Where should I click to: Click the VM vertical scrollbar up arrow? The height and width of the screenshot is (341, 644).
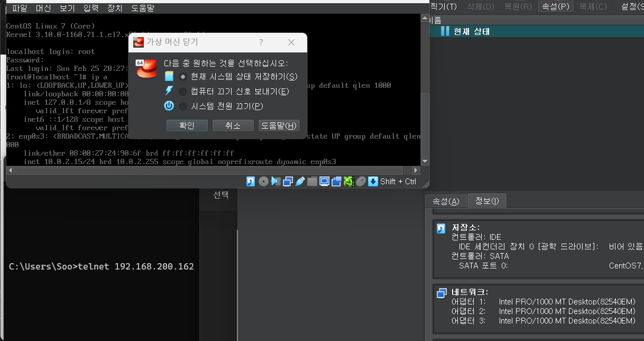pos(425,19)
